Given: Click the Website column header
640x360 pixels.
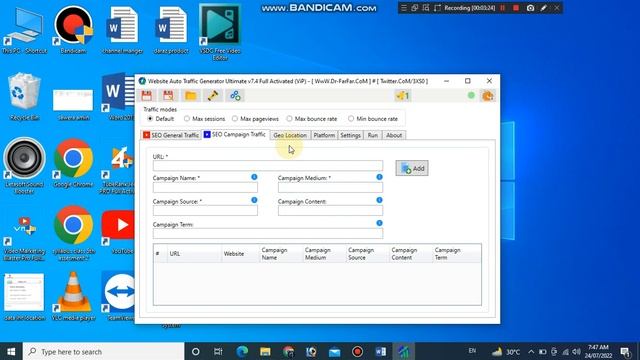Looking at the screenshot, I should click(240, 253).
